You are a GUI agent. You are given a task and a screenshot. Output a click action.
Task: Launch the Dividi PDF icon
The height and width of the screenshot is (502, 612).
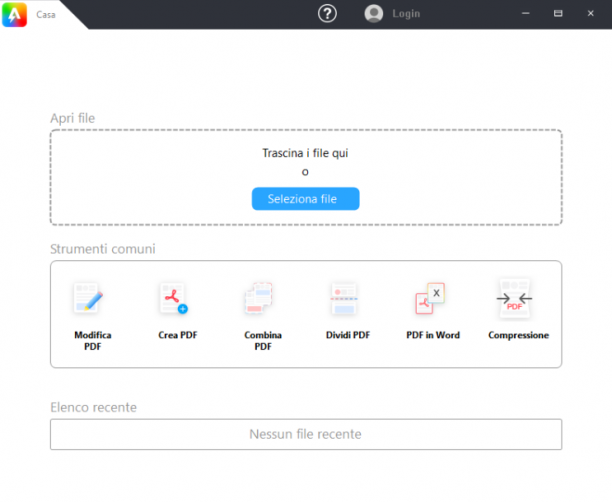[343, 299]
